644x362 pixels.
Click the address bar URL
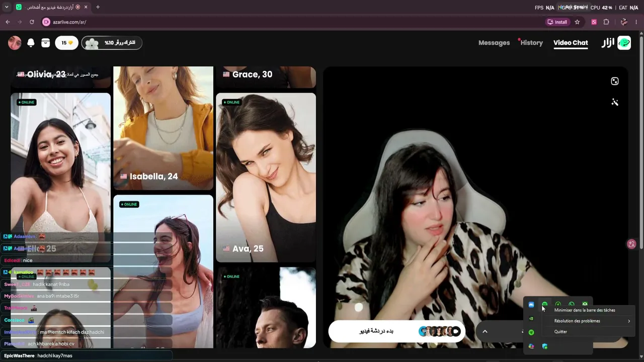(69, 22)
